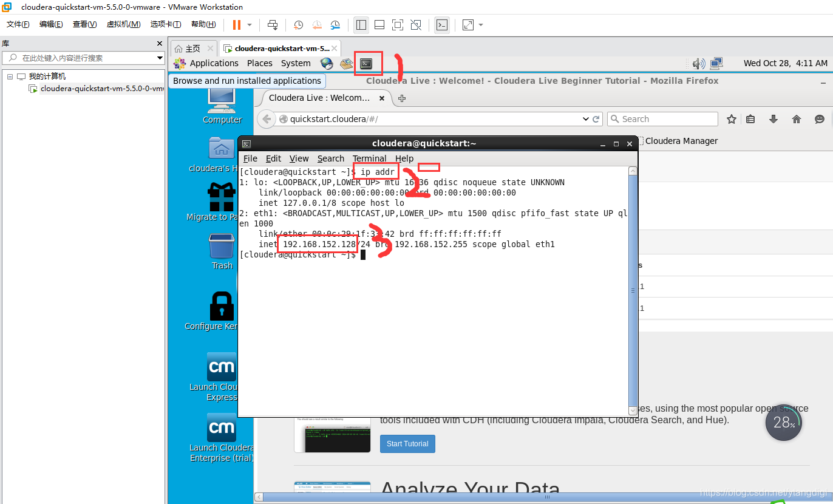Click the clock showing Wed Oct 28, 4:11 AM
The width and height of the screenshot is (833, 504).
point(785,63)
